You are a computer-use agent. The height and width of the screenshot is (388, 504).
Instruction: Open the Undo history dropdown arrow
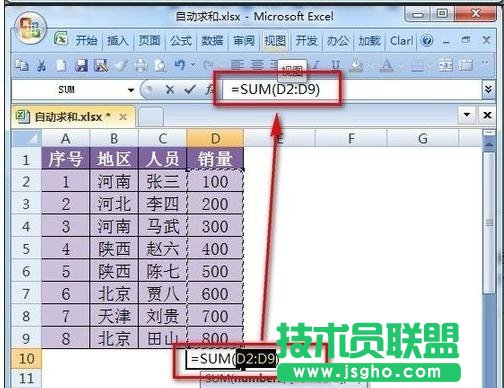coord(193,64)
